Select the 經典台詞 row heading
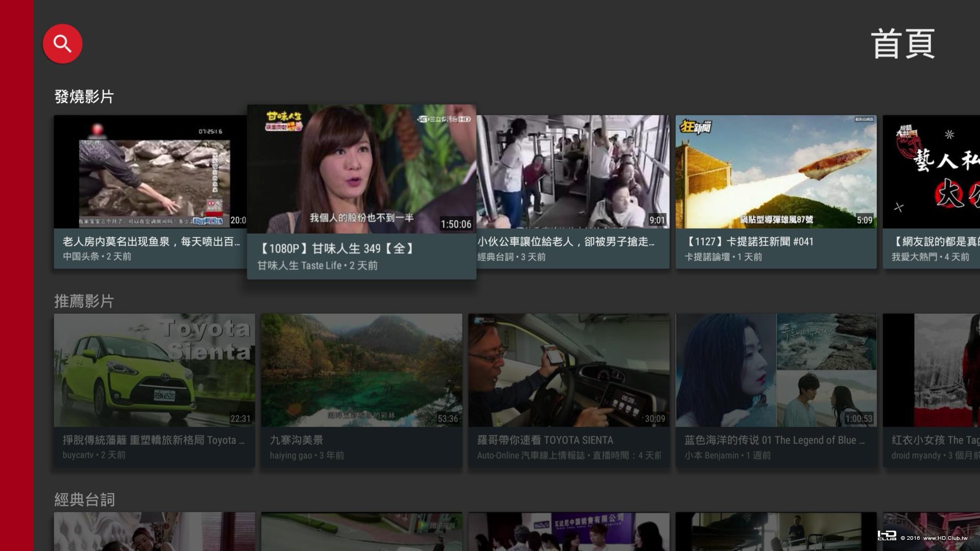 click(x=84, y=499)
